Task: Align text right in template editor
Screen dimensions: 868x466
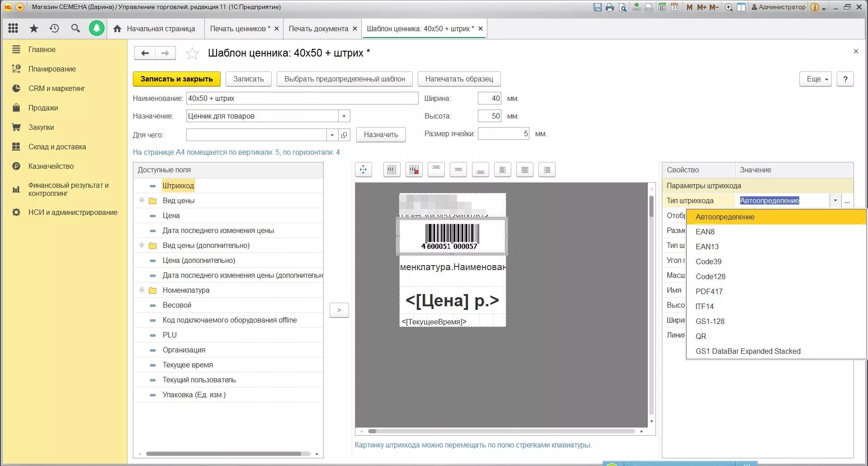Action: point(547,170)
